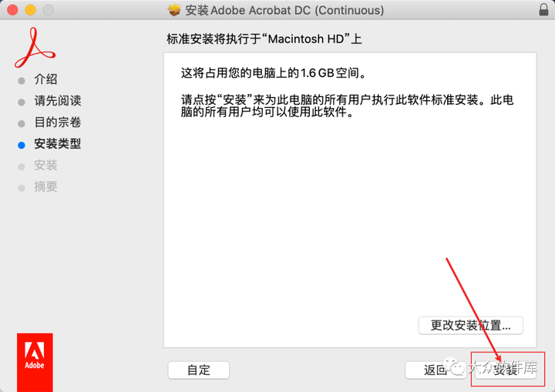Viewport: 555px width, 392px height.
Task: Click the gray bullet beside 目的宗卷
Action: tap(22, 123)
